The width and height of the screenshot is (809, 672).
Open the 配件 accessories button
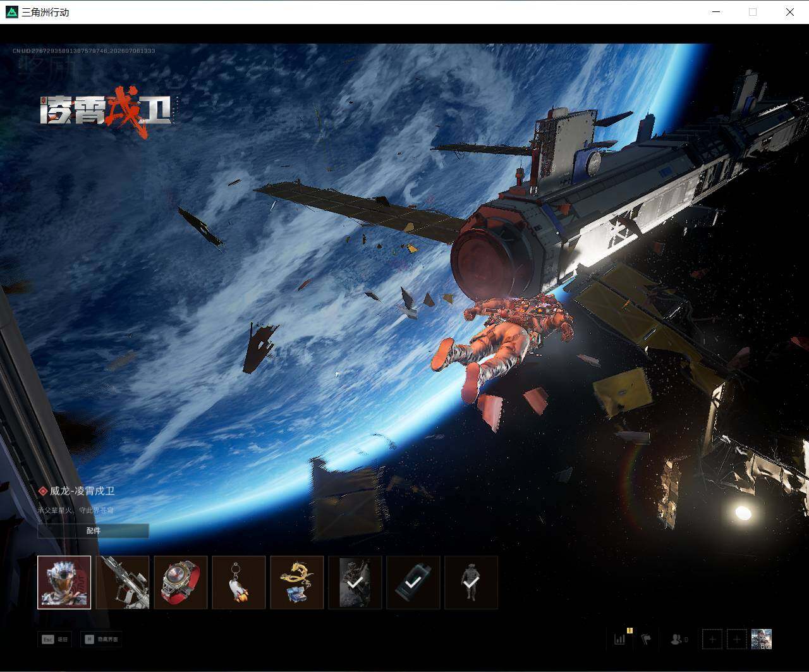click(x=94, y=530)
